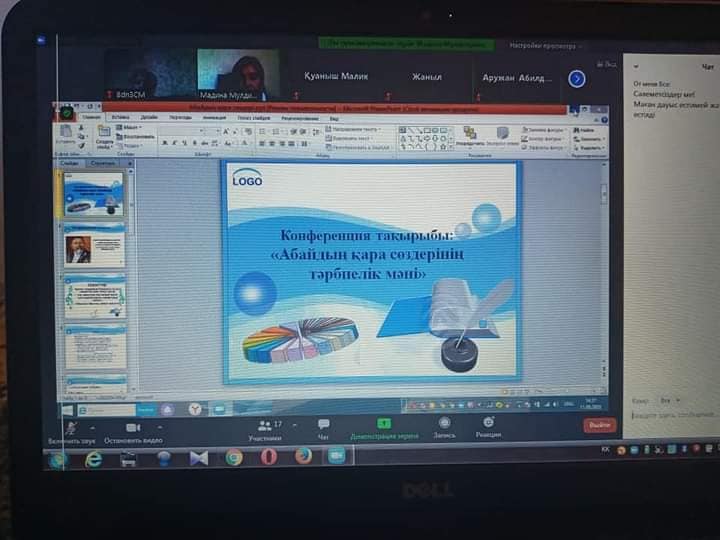Click the next participants arrow in video strip
Screen dimensions: 720x540
pyautogui.click(x=576, y=78)
